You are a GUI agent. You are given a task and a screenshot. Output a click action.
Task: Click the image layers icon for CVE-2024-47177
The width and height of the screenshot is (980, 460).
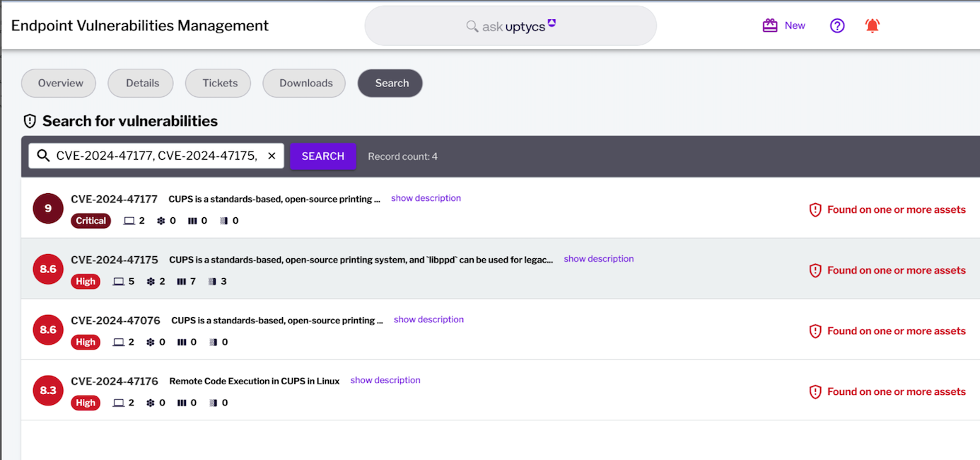[223, 221]
